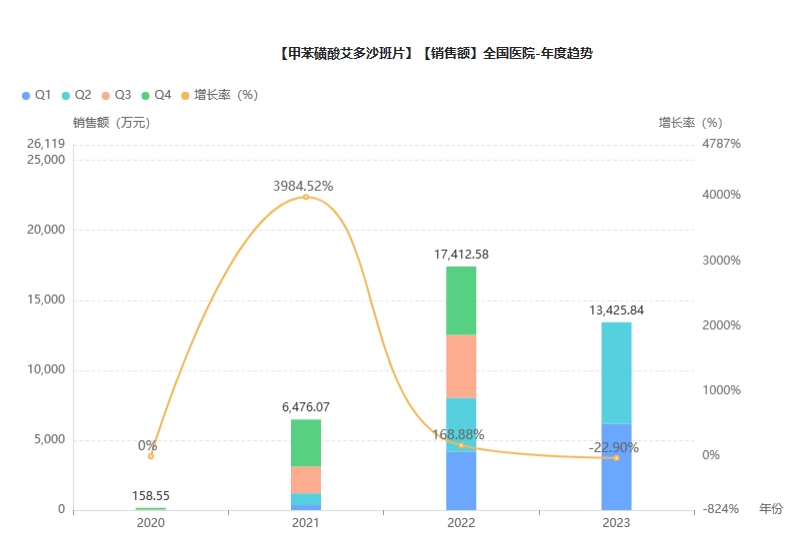Click the 168.88% growth point for 2022
795x538 pixels.
(x=461, y=445)
